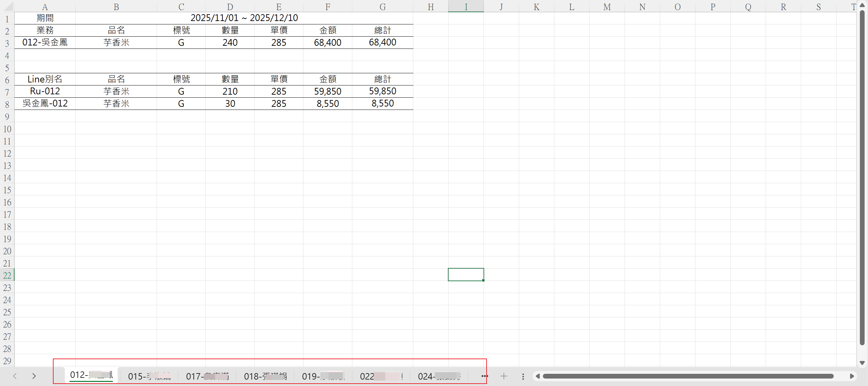The image size is (868, 386).
Task: Open the hidden sheets ellipsis menu
Action: point(485,376)
